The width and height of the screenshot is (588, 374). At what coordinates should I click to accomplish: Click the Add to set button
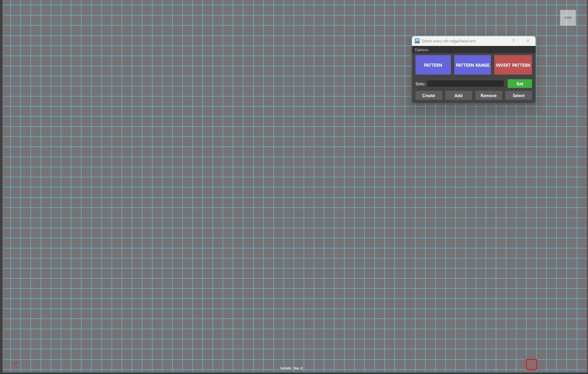458,95
